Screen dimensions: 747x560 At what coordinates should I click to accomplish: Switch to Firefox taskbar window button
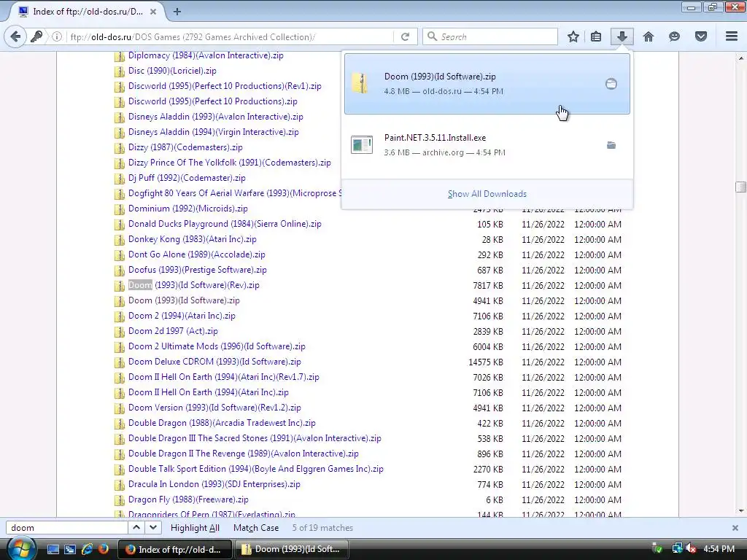tap(174, 549)
